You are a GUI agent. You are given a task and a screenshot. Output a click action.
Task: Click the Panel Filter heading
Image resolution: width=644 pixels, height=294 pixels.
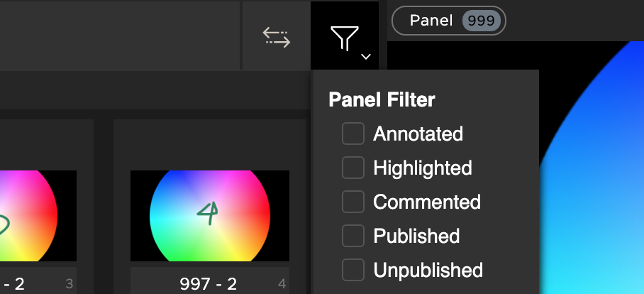[x=382, y=100]
